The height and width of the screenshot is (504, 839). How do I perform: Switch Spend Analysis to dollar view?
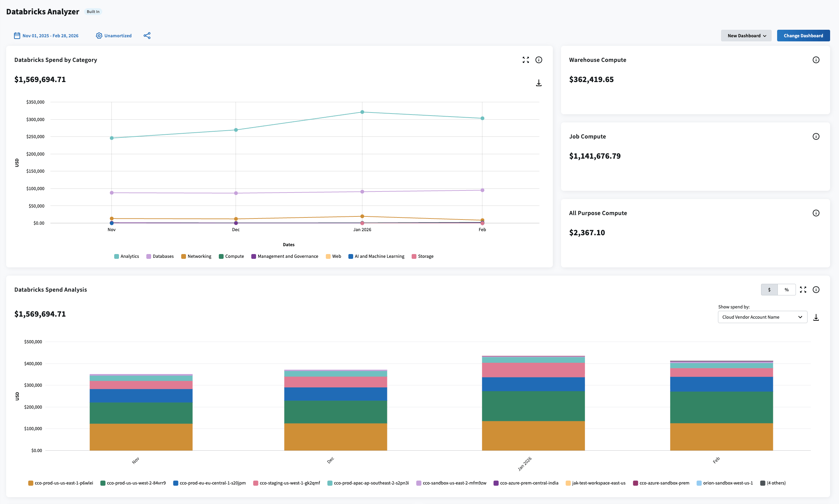point(769,290)
